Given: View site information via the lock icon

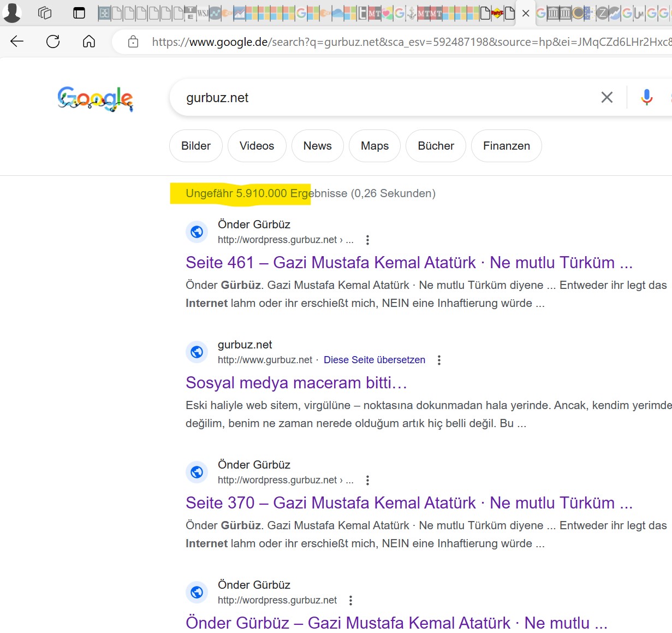Looking at the screenshot, I should pos(133,42).
